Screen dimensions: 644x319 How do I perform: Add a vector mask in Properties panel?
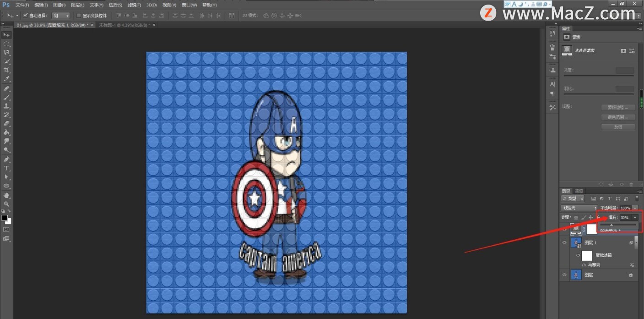pos(632,50)
